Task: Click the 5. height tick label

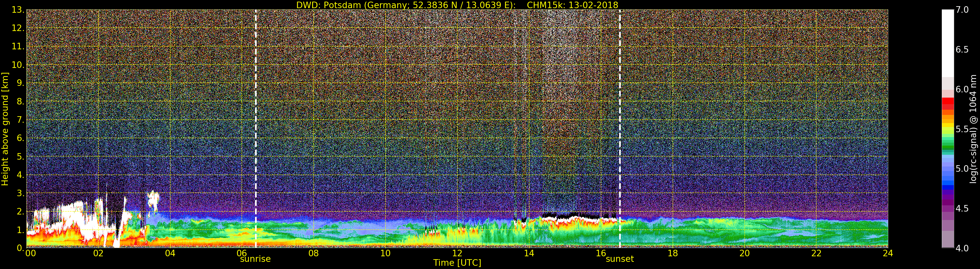Action: point(20,156)
